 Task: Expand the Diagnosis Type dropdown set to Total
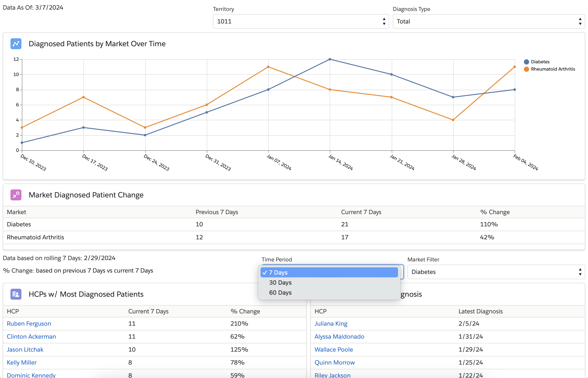(x=488, y=21)
